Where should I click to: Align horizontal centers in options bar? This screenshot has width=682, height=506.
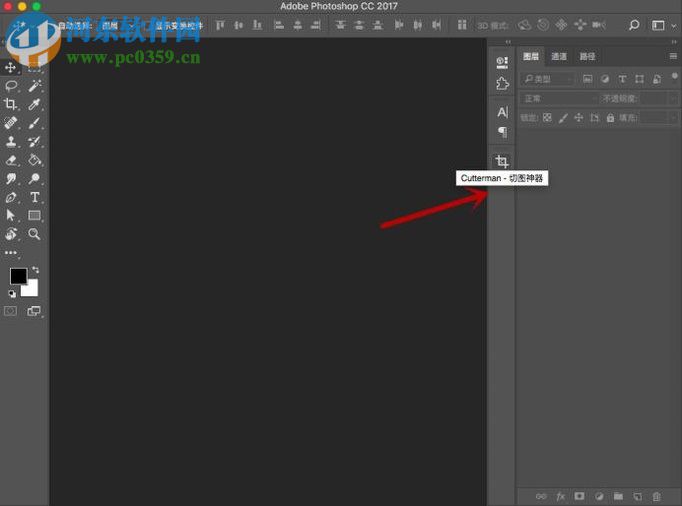tap(298, 25)
